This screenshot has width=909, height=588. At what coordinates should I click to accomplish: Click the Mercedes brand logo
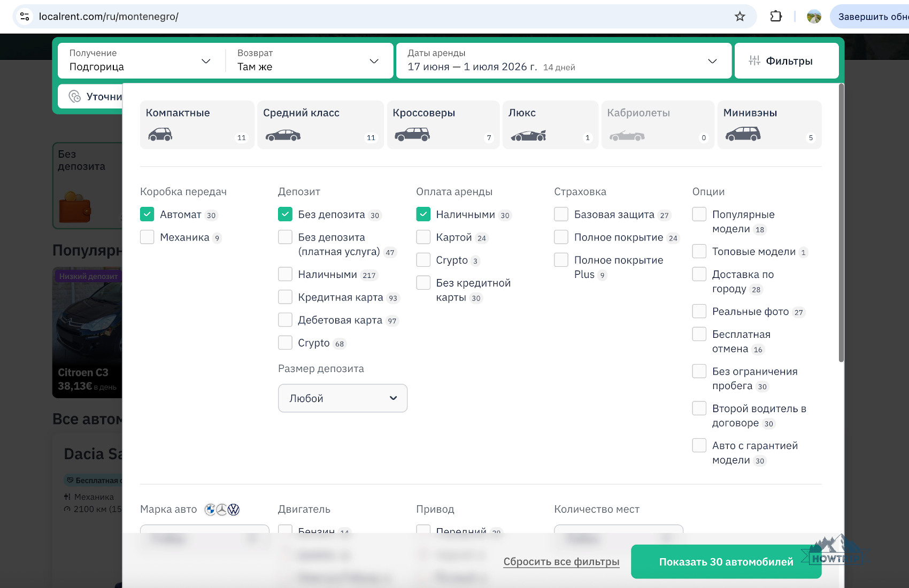pyautogui.click(x=222, y=510)
